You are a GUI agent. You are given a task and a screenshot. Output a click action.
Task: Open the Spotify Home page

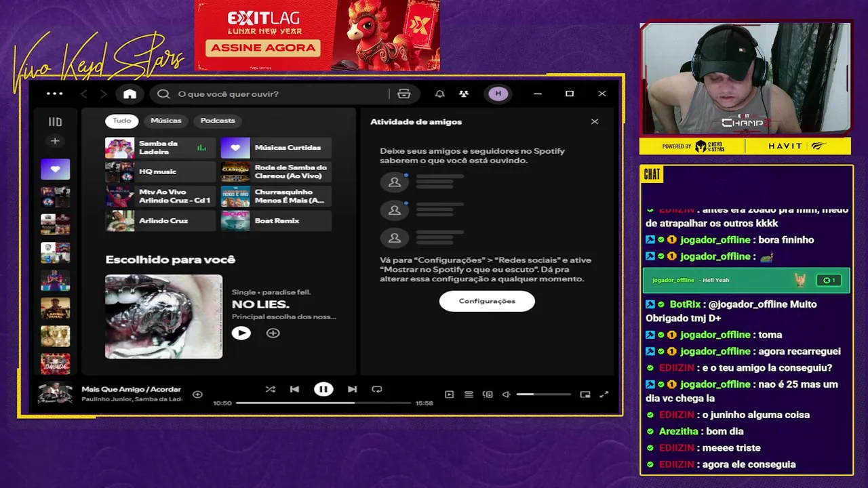[x=130, y=94]
